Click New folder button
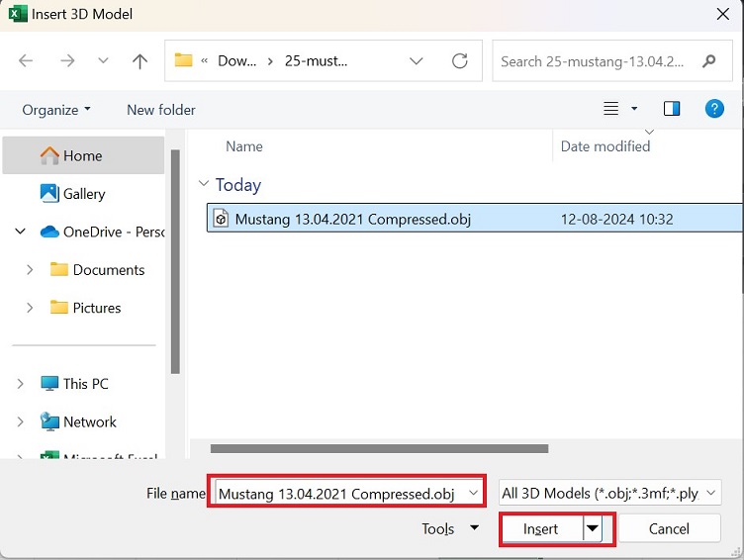 point(161,110)
